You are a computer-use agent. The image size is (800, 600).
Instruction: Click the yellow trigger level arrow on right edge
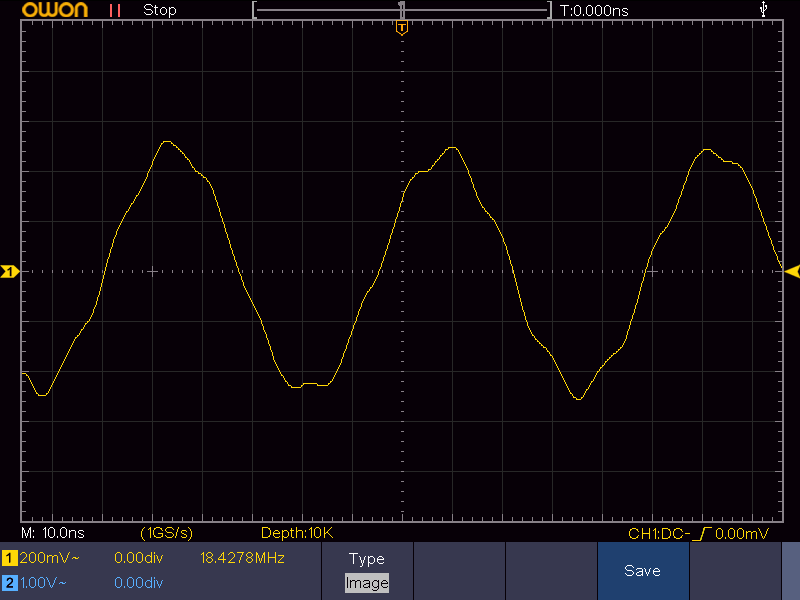[x=792, y=271]
